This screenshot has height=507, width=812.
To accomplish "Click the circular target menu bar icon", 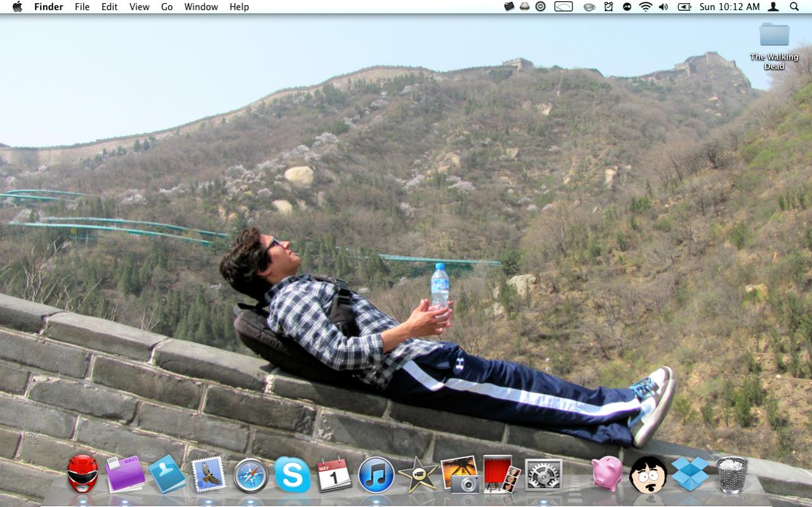I will point(540,6).
